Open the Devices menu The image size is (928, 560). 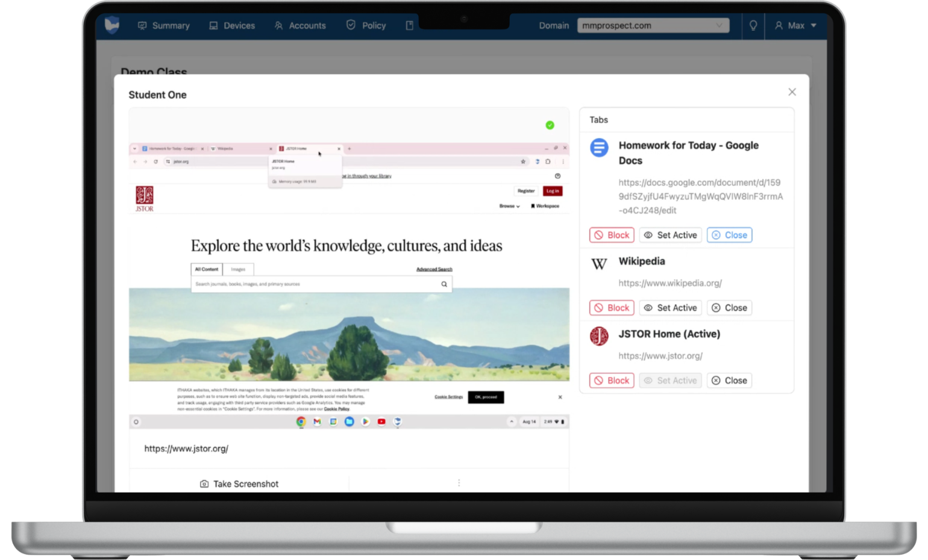tap(232, 26)
